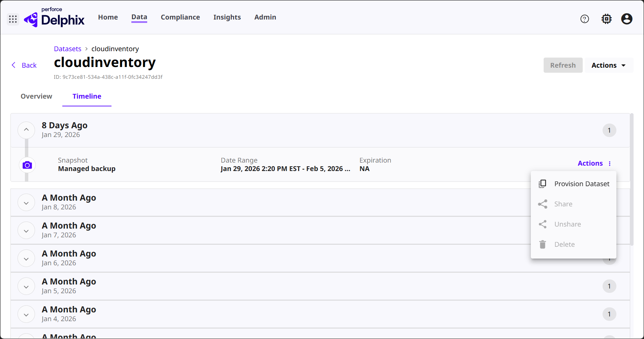Screen dimensions: 644x339
Task: Expand the Jan 6, 2026 timeline group
Action: [26, 259]
